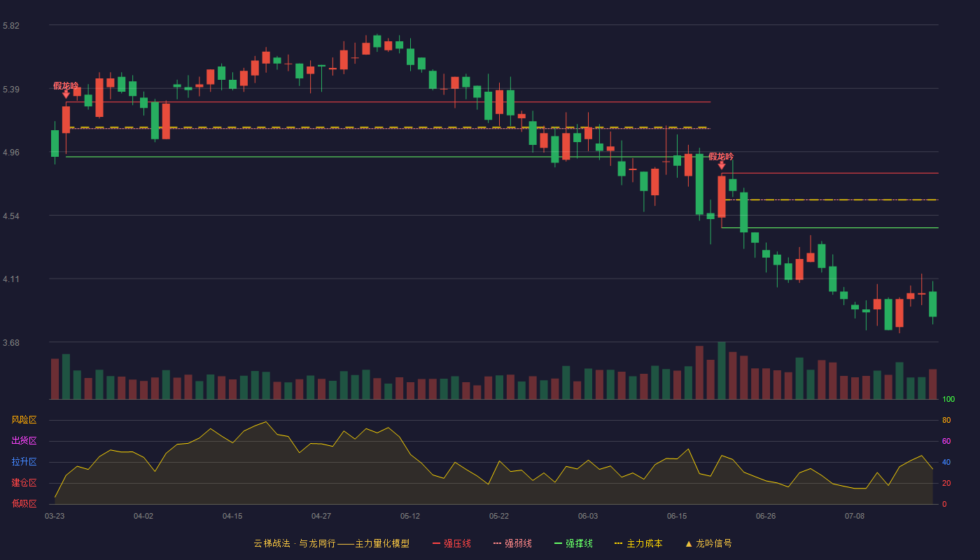980x560 pixels.
Task: Click the 风险区 zone label
Action: pyautogui.click(x=24, y=420)
